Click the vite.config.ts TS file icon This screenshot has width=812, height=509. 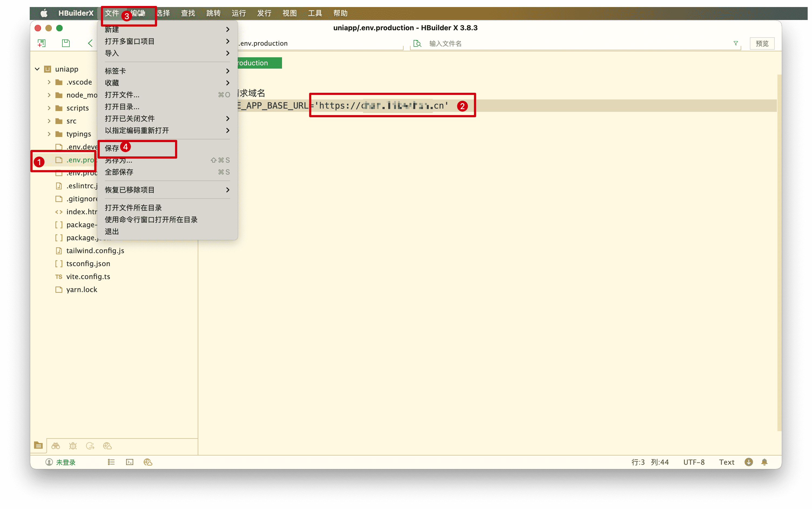click(59, 277)
